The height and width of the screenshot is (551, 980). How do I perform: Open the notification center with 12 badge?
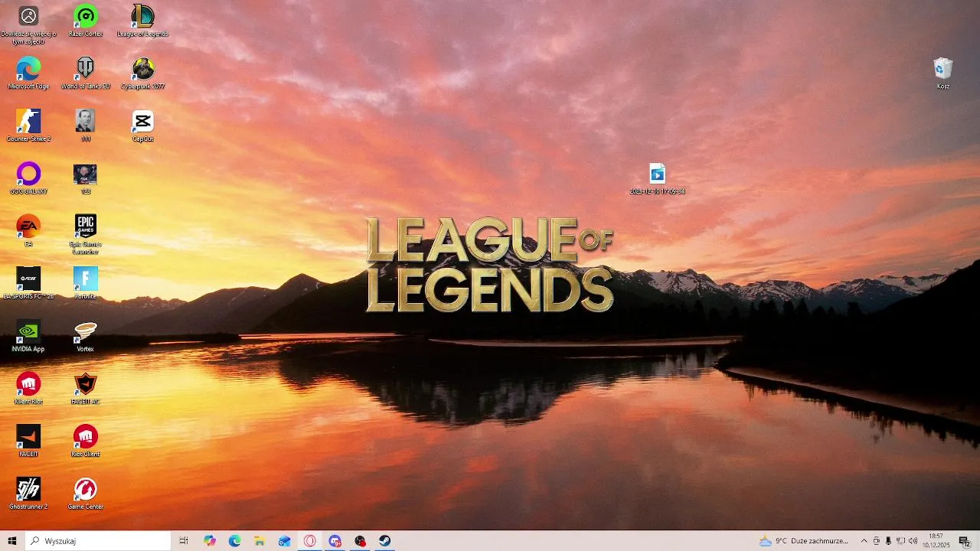(965, 541)
